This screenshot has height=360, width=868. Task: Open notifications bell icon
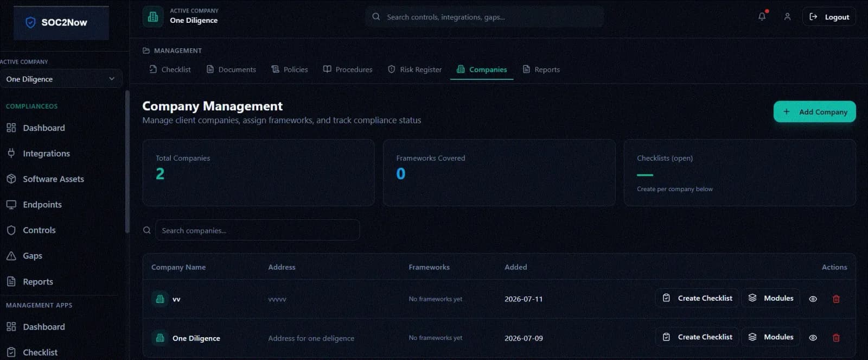pyautogui.click(x=762, y=16)
